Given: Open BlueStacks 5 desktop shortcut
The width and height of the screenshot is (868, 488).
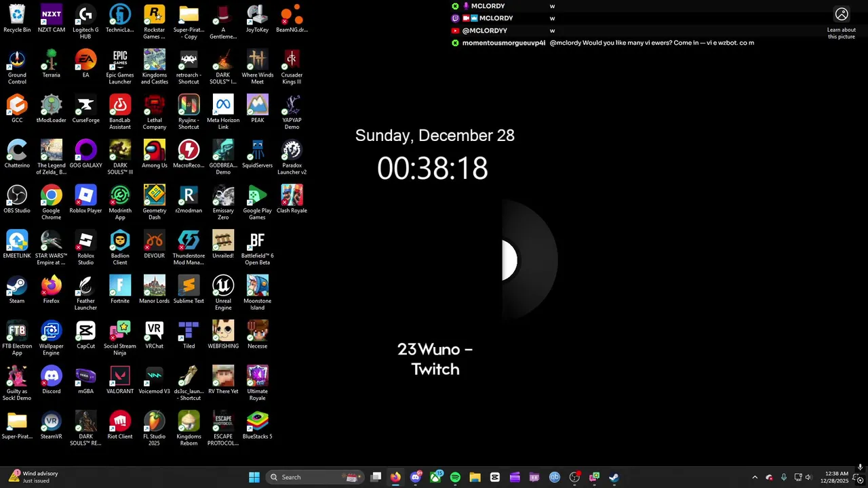Looking at the screenshot, I should point(258,426).
